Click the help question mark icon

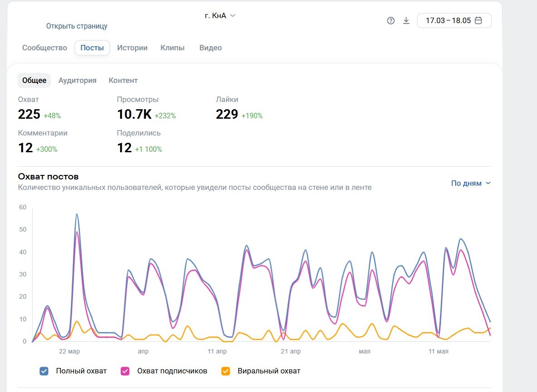click(x=391, y=20)
